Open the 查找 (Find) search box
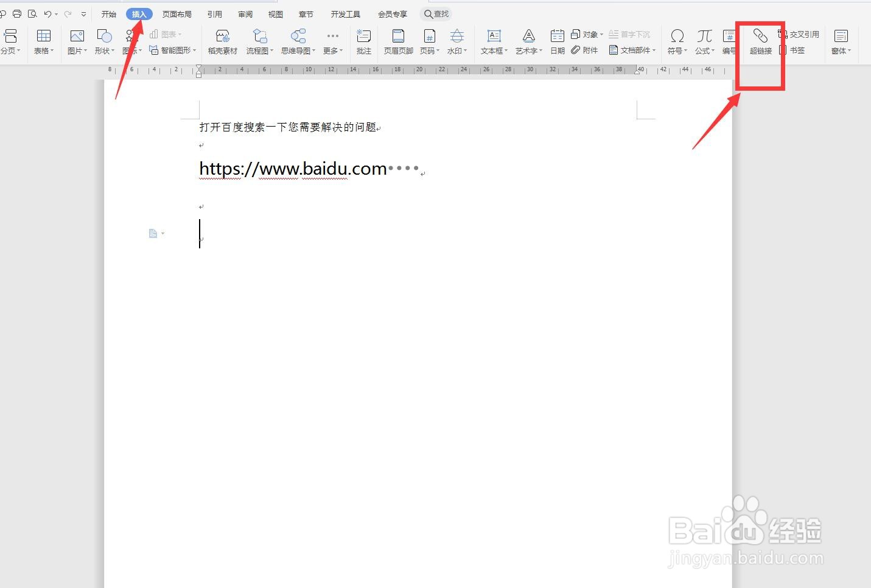Image resolution: width=871 pixels, height=588 pixels. [436, 13]
